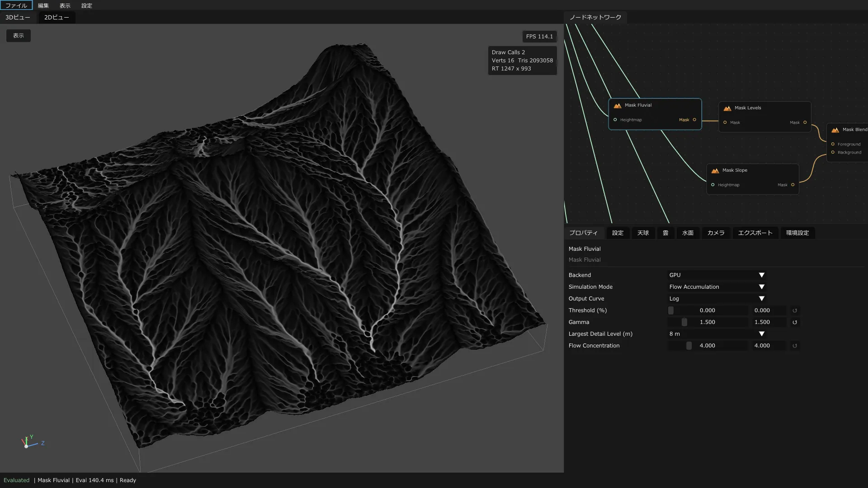Image resolution: width=868 pixels, height=488 pixels.
Task: Reset Threshold (%) with its reset icon
Action: [x=795, y=310]
